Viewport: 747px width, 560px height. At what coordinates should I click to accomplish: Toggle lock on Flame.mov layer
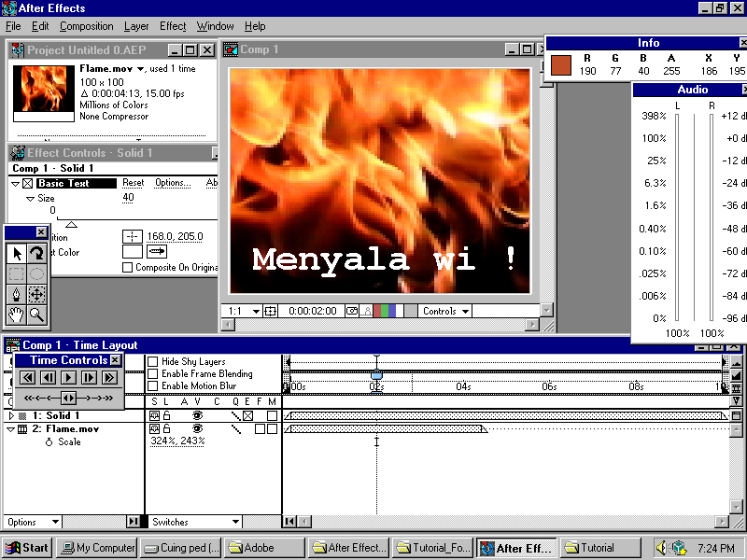pos(166,428)
